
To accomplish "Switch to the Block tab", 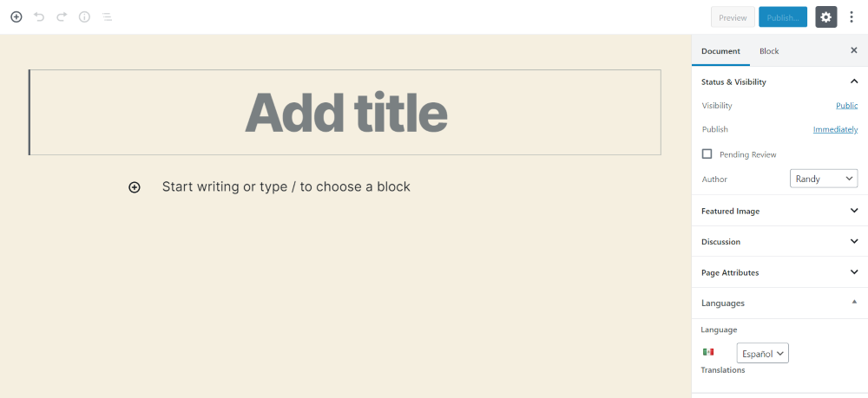I will pos(769,51).
